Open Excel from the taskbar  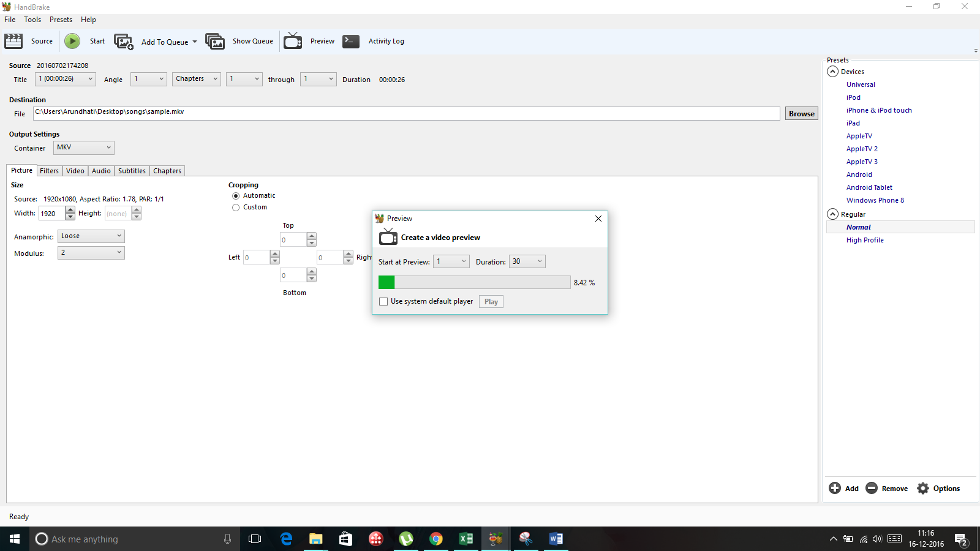coord(466,539)
